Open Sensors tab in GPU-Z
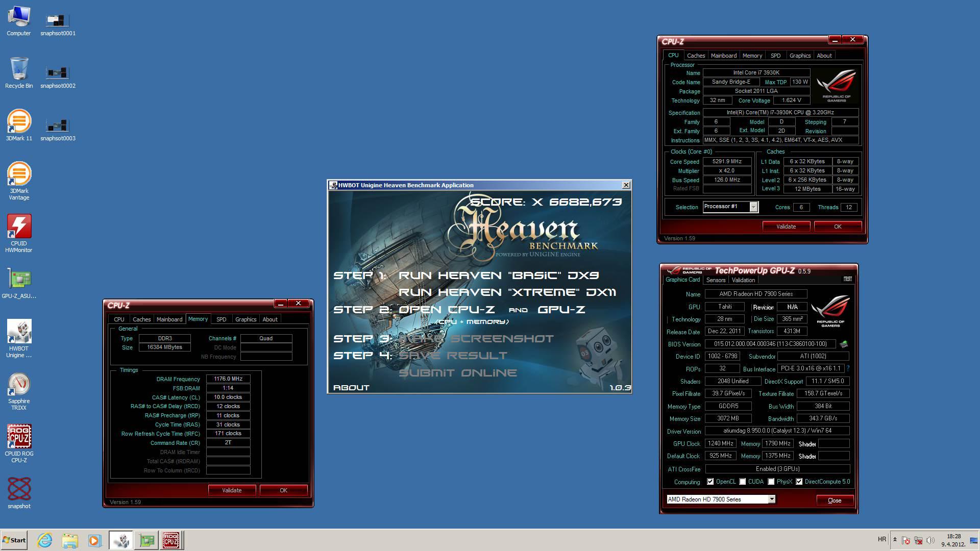The height and width of the screenshot is (551, 980). (x=716, y=280)
